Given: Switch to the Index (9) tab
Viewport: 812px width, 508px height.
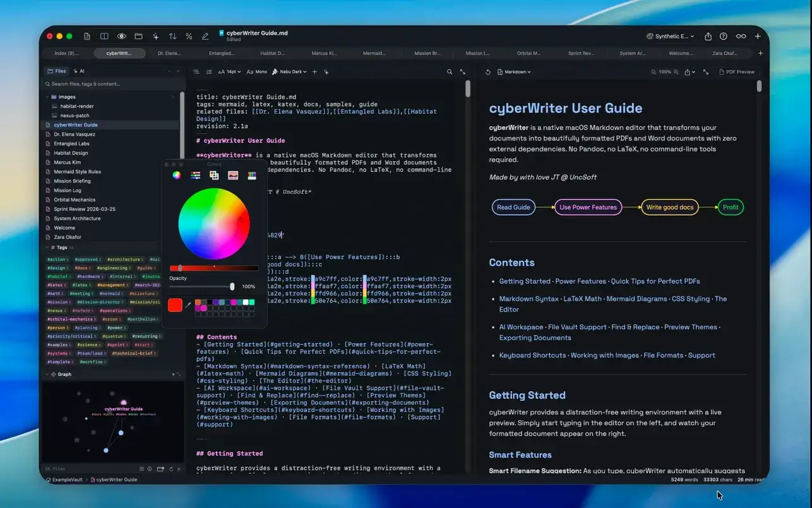Looking at the screenshot, I should point(67,53).
